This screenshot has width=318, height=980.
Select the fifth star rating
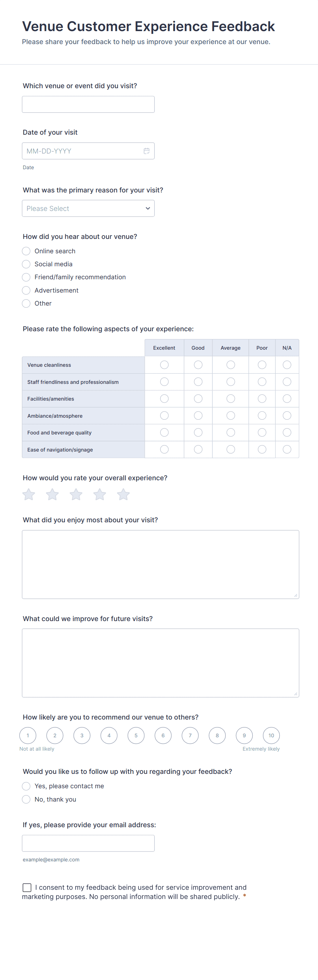[123, 495]
